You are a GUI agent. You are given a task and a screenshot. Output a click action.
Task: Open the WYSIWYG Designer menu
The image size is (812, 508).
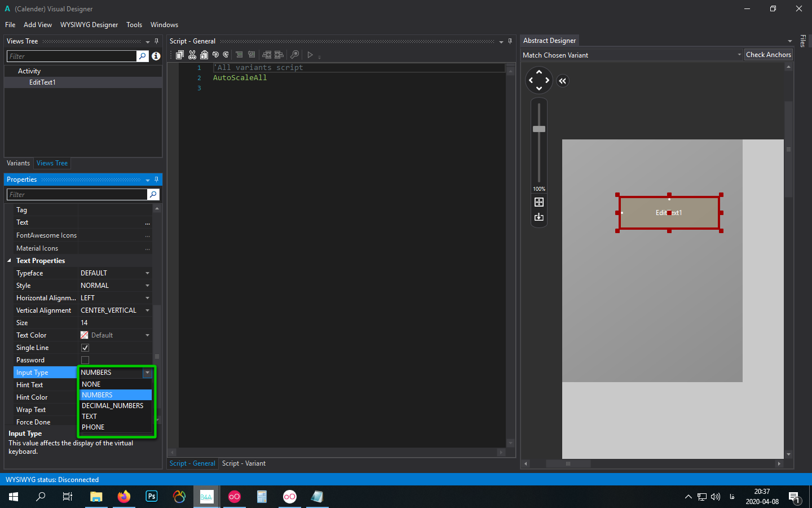89,24
